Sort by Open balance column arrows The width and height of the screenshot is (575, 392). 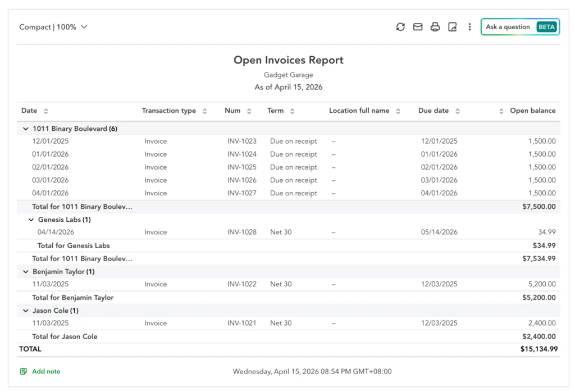tap(501, 111)
